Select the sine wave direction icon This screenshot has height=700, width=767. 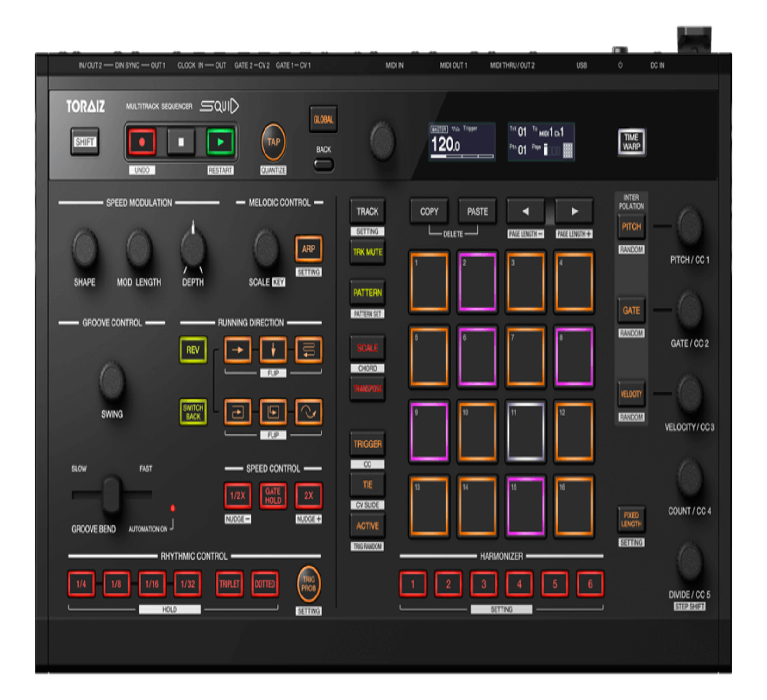pos(308,412)
